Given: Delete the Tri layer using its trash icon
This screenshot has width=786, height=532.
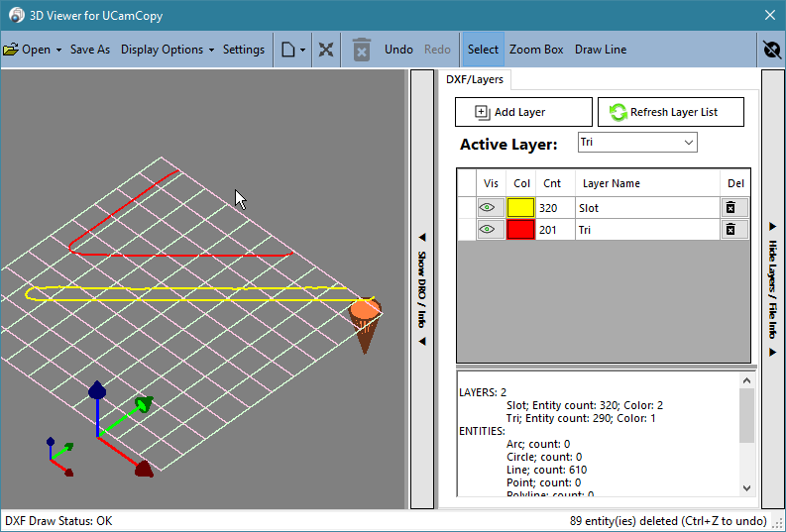Looking at the screenshot, I should coord(730,230).
